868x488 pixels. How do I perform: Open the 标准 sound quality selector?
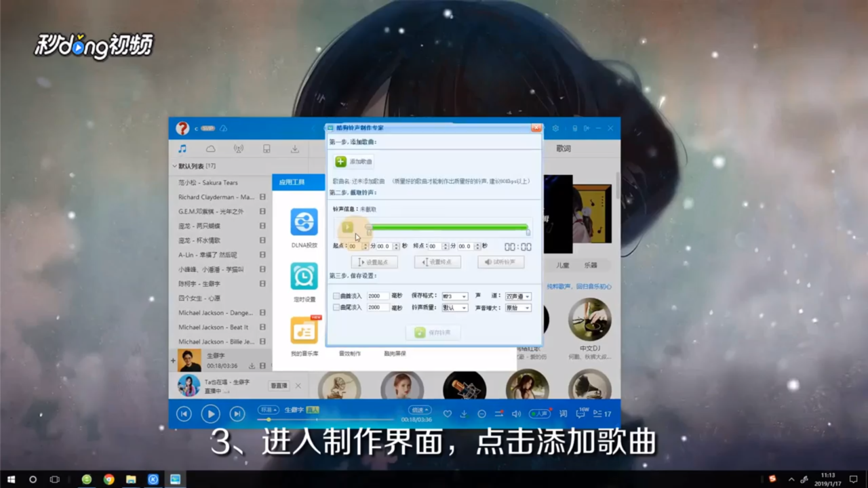click(269, 410)
